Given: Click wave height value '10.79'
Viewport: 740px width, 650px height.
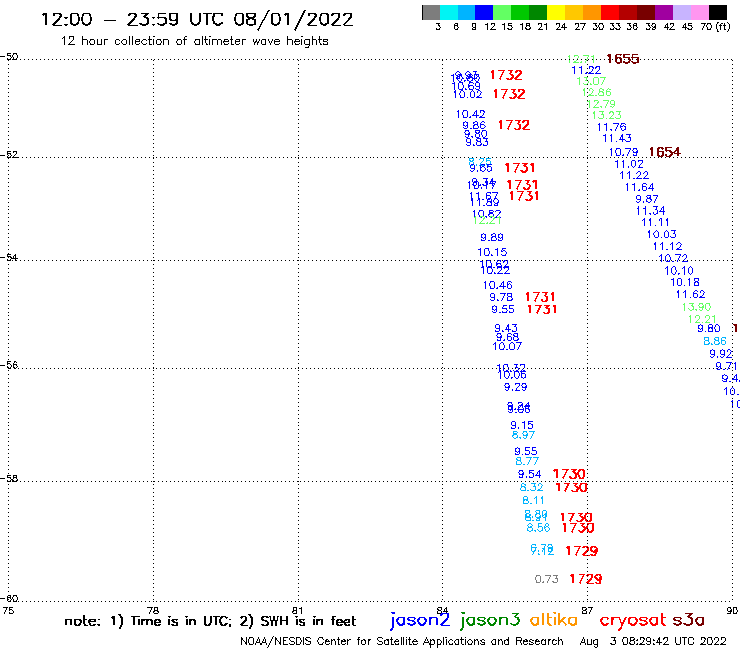Looking at the screenshot, I should [623, 152].
